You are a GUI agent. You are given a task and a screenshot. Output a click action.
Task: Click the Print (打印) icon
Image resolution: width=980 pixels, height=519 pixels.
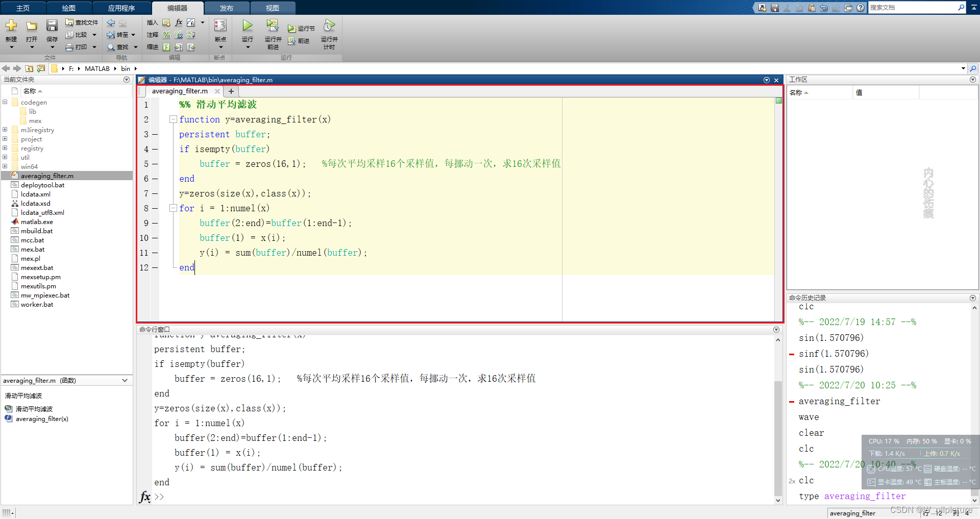(70, 47)
